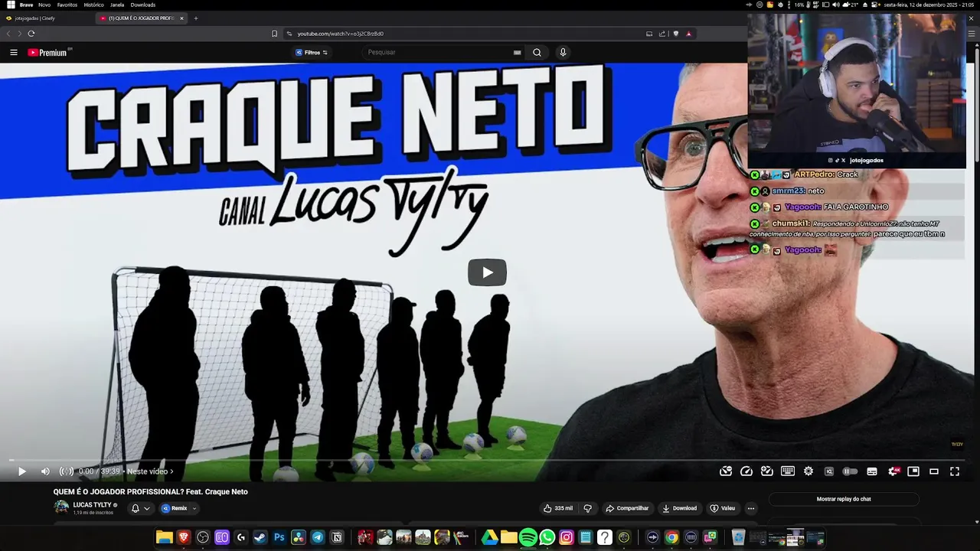
Task: Open Steam from the dock
Action: [260, 537]
